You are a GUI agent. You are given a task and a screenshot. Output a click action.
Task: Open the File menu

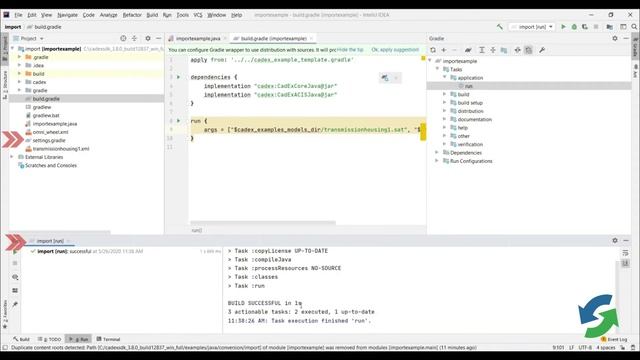click(18, 15)
